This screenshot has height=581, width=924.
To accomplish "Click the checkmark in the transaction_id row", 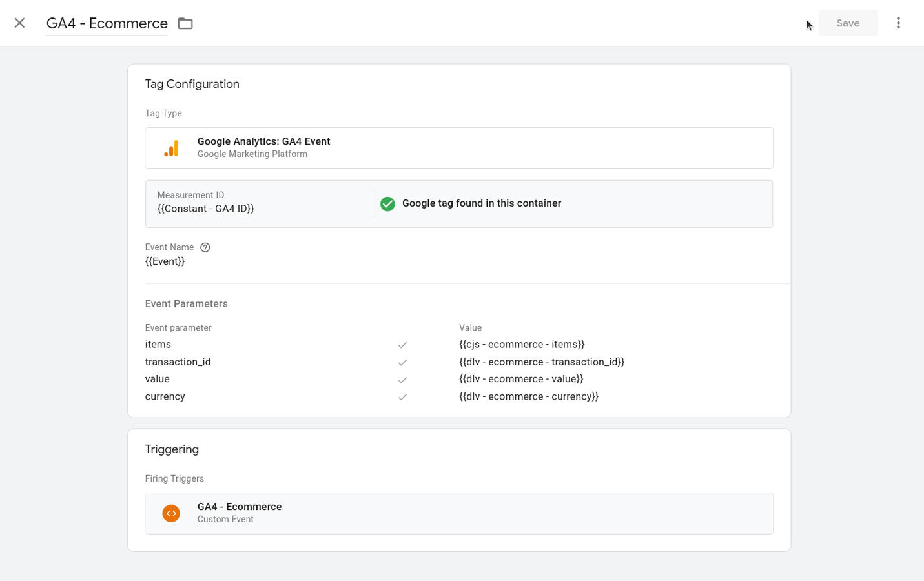I will [402, 362].
